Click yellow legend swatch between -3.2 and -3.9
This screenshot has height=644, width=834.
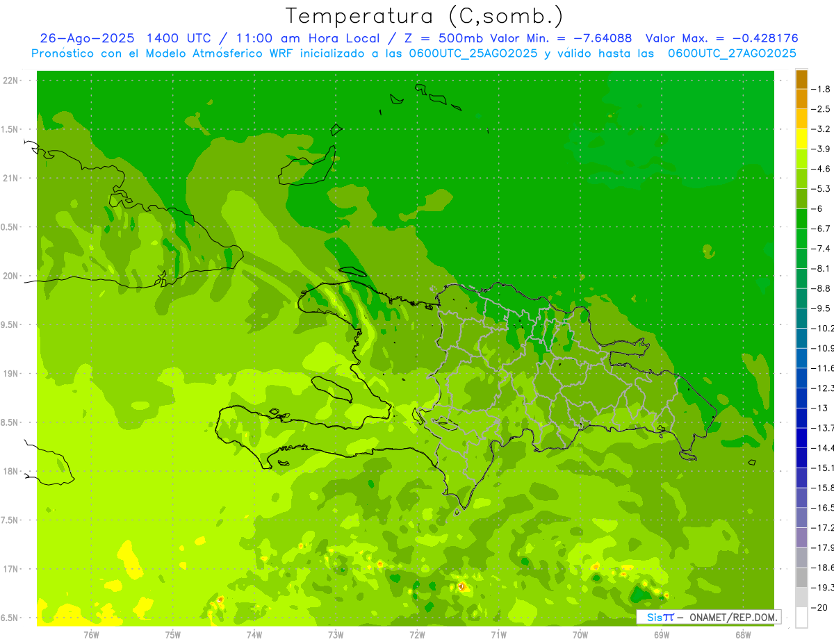(801, 139)
